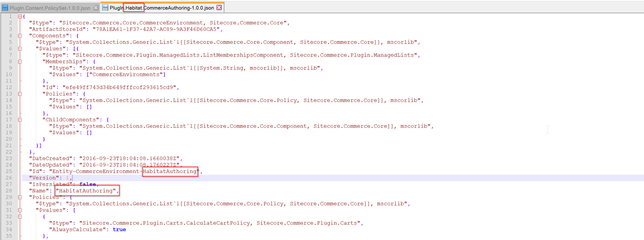
Task: Click the DateCreated timestamp value
Action: (x=129, y=158)
